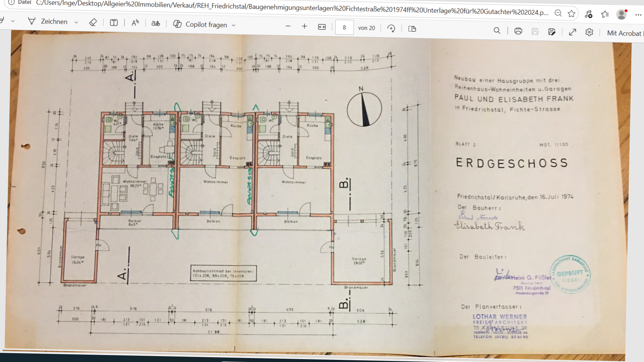Zoom out of the PDF page
644x362 pixels.
[x=288, y=26]
